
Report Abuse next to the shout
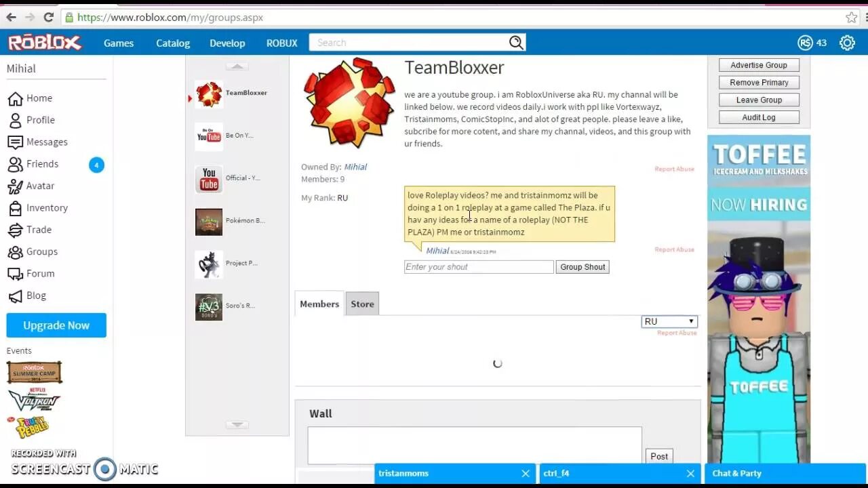coord(674,249)
